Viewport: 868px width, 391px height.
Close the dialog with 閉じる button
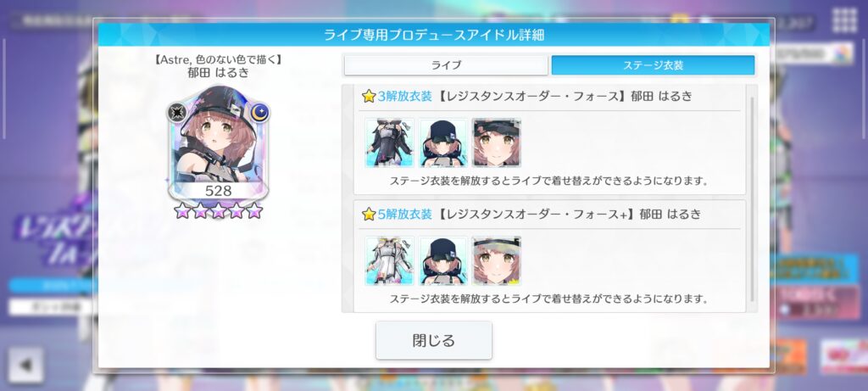click(433, 340)
